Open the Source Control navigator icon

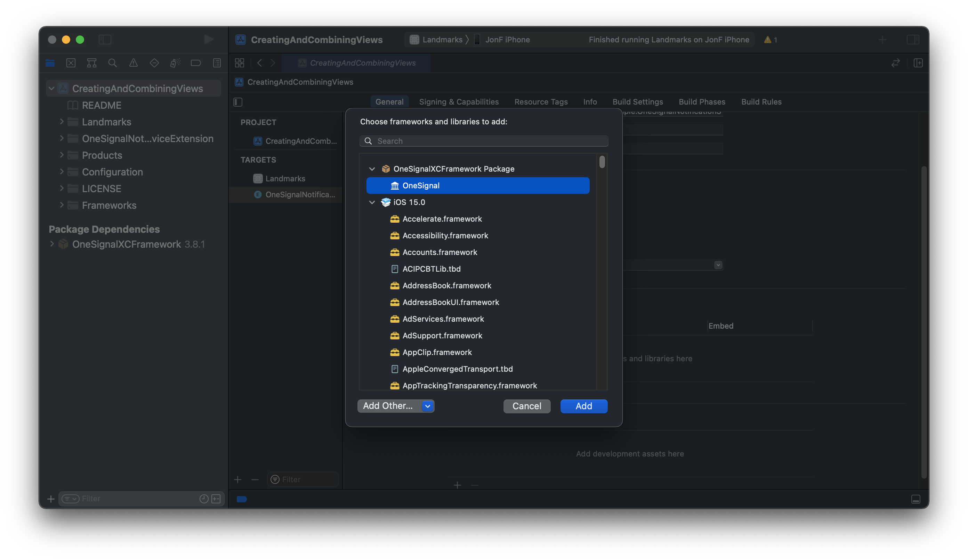point(71,63)
